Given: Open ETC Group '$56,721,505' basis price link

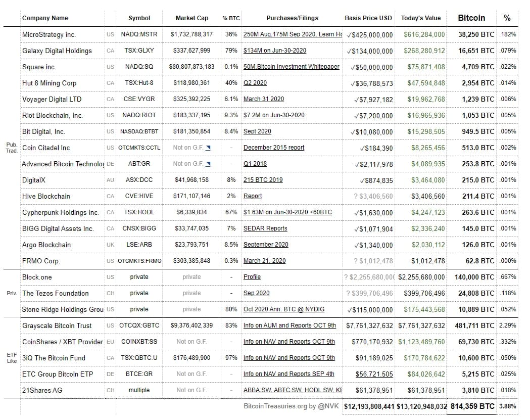Looking at the screenshot, I should point(374,375).
